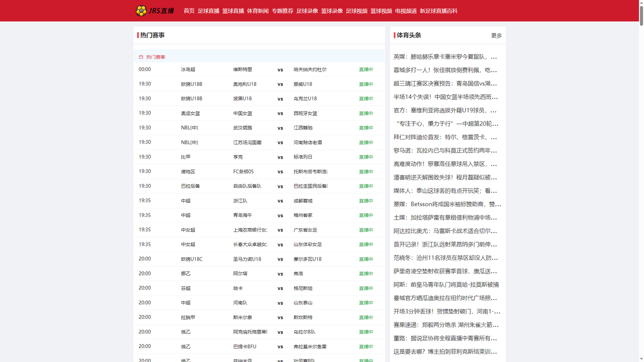
Task: Open headline 潘喜明逆天解围致失球
Action: click(445, 177)
